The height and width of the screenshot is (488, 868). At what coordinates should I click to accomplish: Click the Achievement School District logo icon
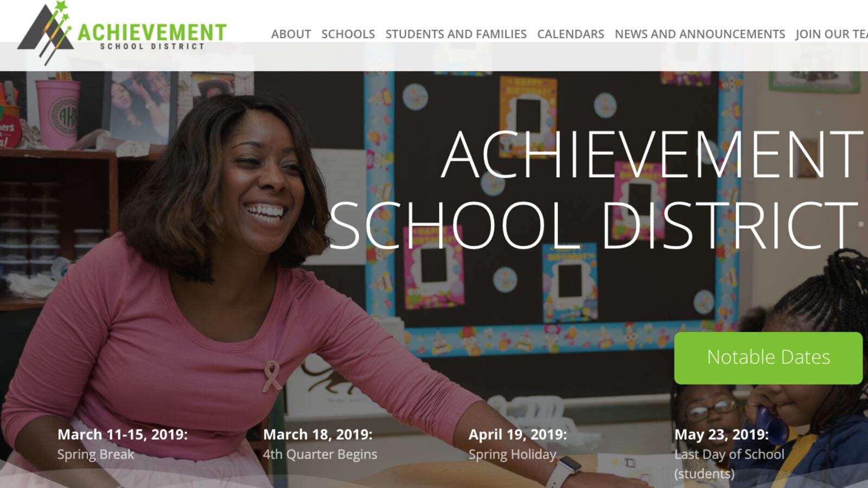[46, 33]
